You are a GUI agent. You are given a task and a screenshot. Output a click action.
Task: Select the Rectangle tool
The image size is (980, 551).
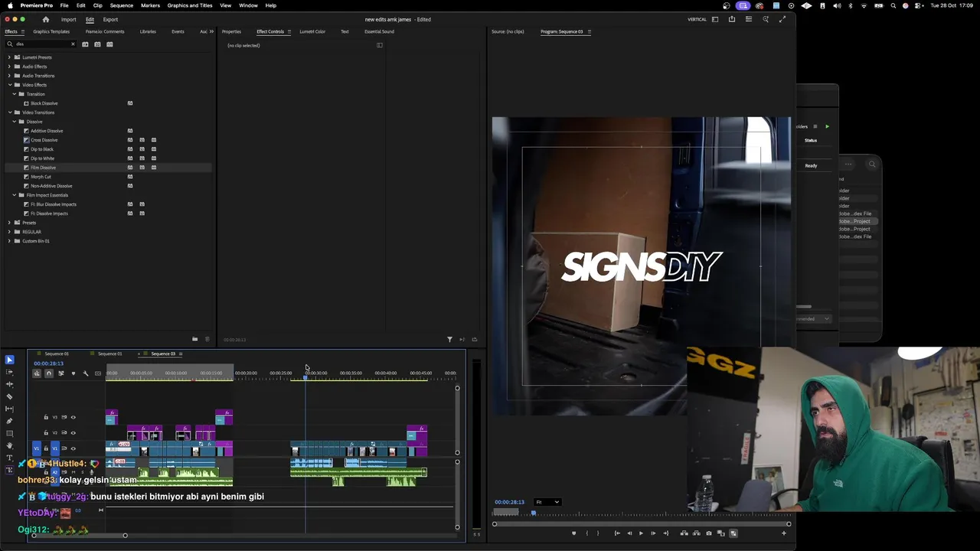click(x=9, y=433)
